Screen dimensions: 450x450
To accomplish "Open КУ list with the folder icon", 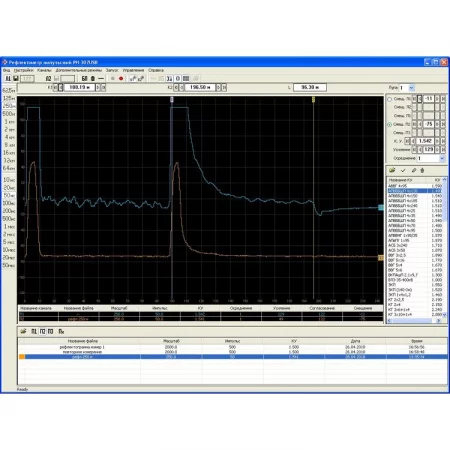I will coord(392,170).
